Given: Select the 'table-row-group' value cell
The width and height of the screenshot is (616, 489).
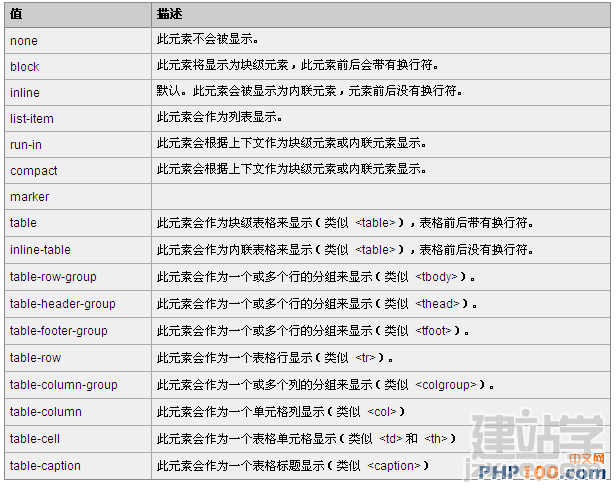Looking at the screenshot, I should pos(78,277).
